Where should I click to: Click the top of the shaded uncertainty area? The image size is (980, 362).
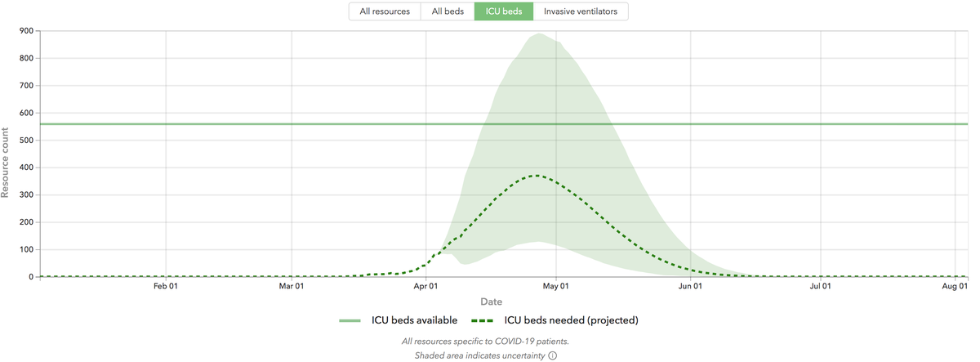tap(540, 34)
